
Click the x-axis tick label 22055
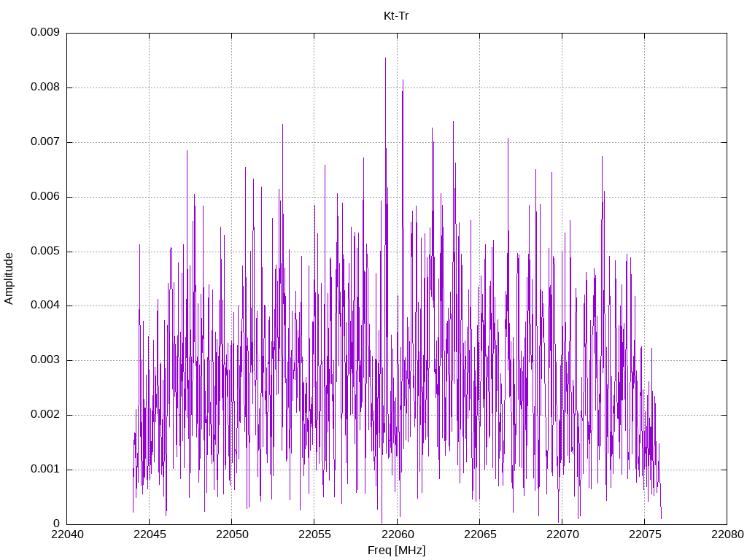pos(314,534)
